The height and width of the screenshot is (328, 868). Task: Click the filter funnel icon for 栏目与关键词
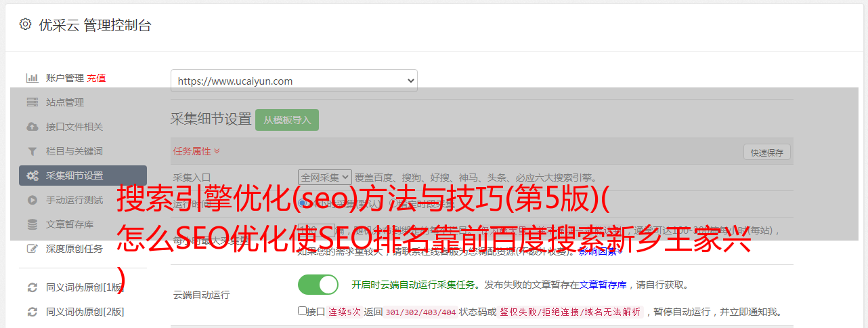coord(32,151)
